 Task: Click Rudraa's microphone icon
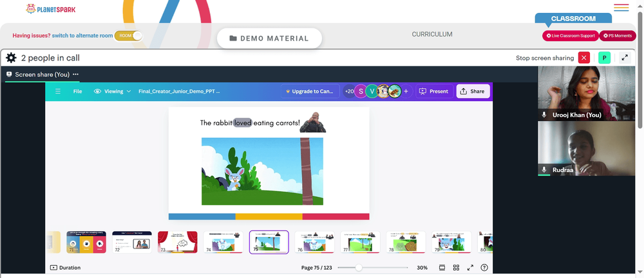(x=544, y=170)
